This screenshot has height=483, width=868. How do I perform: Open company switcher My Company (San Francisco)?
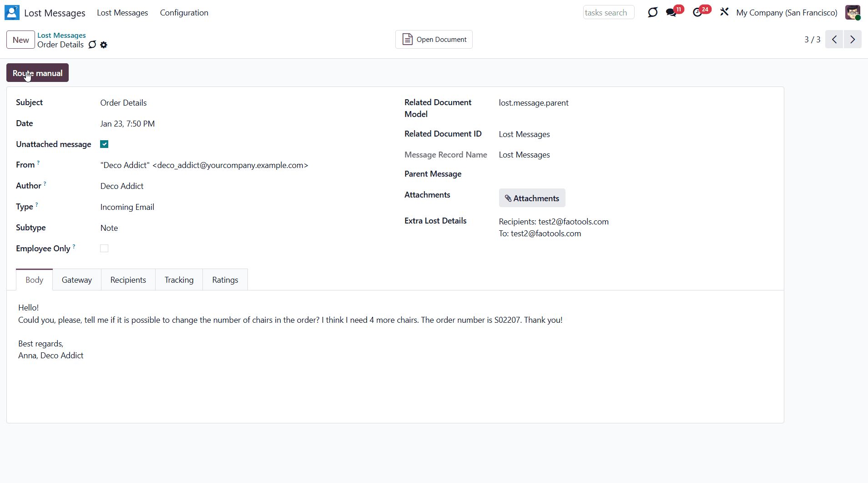click(x=787, y=13)
